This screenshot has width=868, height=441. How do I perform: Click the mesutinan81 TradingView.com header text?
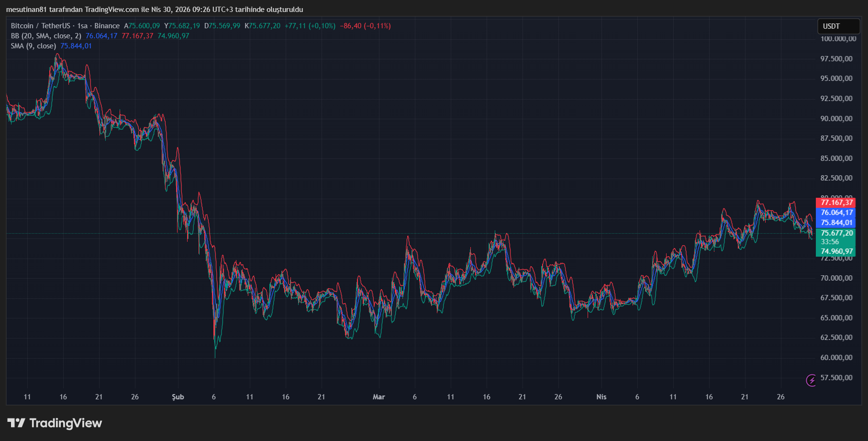point(154,10)
